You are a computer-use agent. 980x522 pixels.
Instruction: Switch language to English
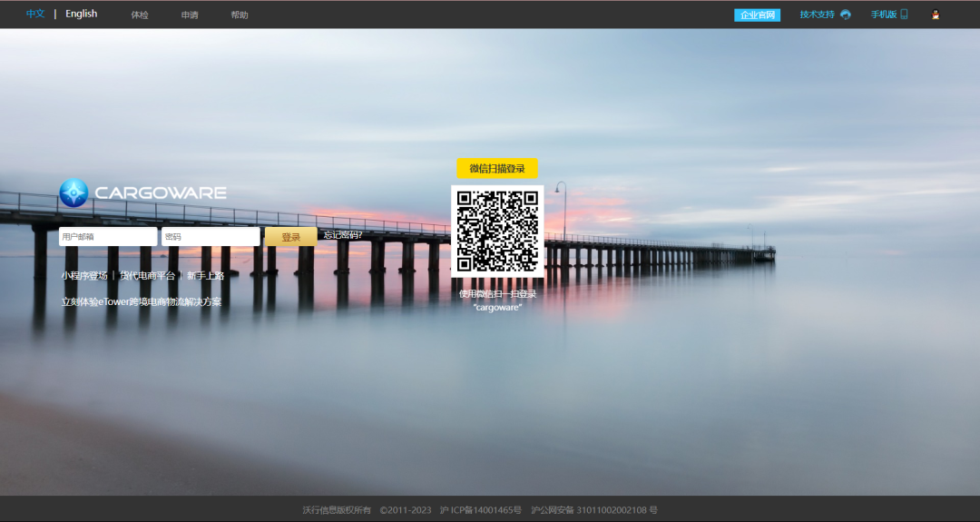(x=81, y=15)
